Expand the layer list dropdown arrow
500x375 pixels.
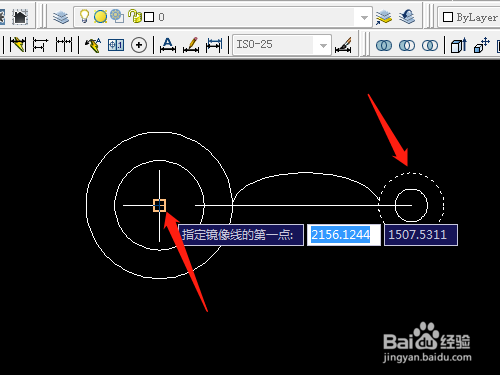pos(364,17)
